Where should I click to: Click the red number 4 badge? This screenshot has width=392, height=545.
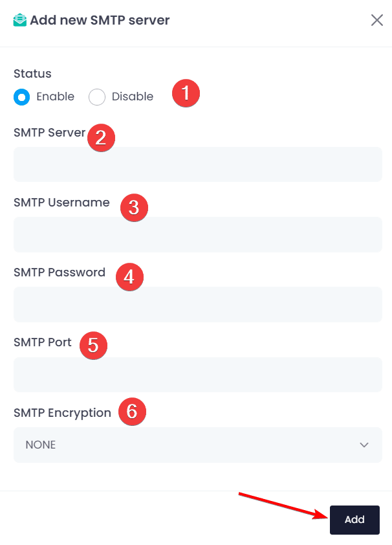pos(129,277)
